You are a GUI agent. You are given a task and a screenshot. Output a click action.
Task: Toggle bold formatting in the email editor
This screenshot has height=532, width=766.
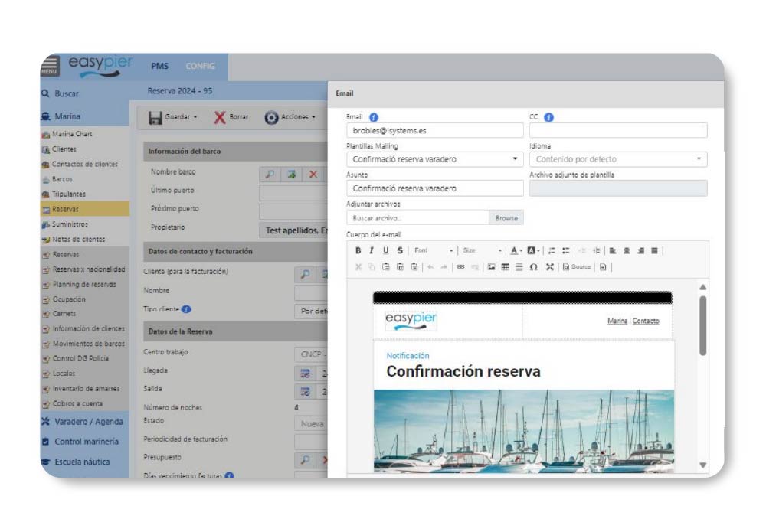[x=358, y=250]
